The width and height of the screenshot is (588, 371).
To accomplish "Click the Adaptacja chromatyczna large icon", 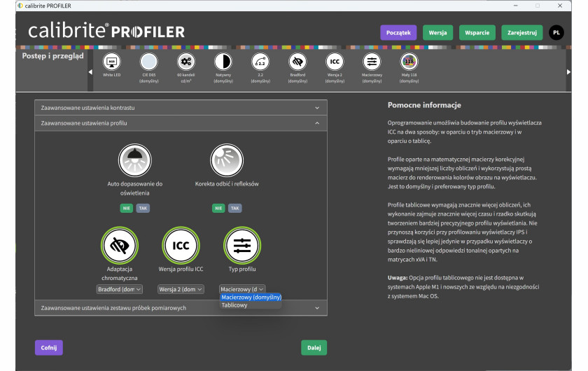I will tap(120, 245).
